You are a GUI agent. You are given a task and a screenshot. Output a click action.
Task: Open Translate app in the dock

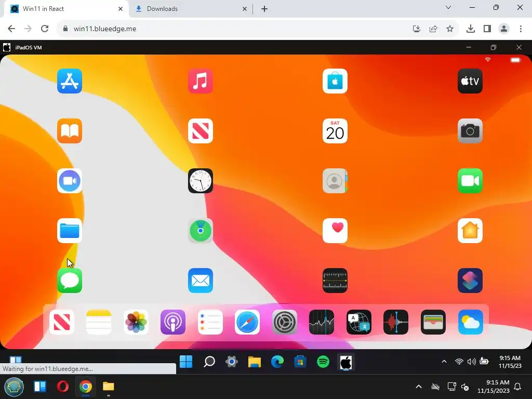point(359,322)
